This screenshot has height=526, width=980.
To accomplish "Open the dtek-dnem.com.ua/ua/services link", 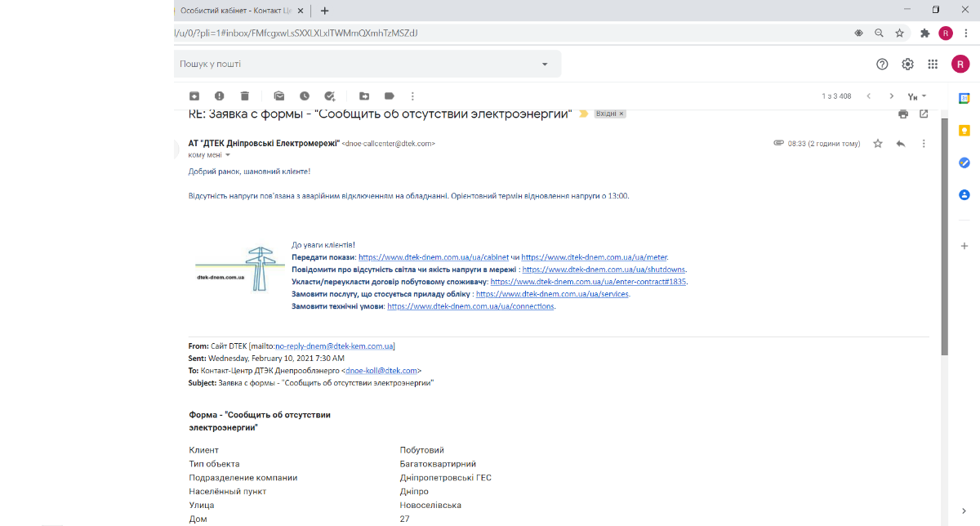I will coord(552,294).
